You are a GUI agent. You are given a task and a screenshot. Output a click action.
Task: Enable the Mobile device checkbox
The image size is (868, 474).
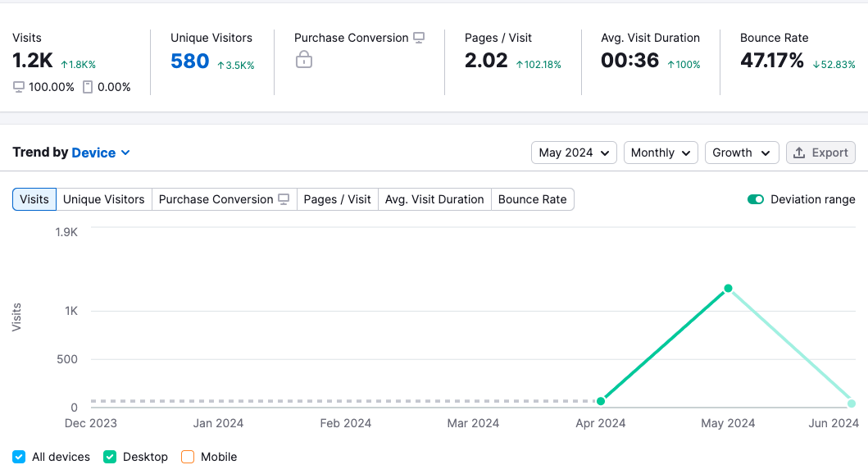(x=186, y=457)
